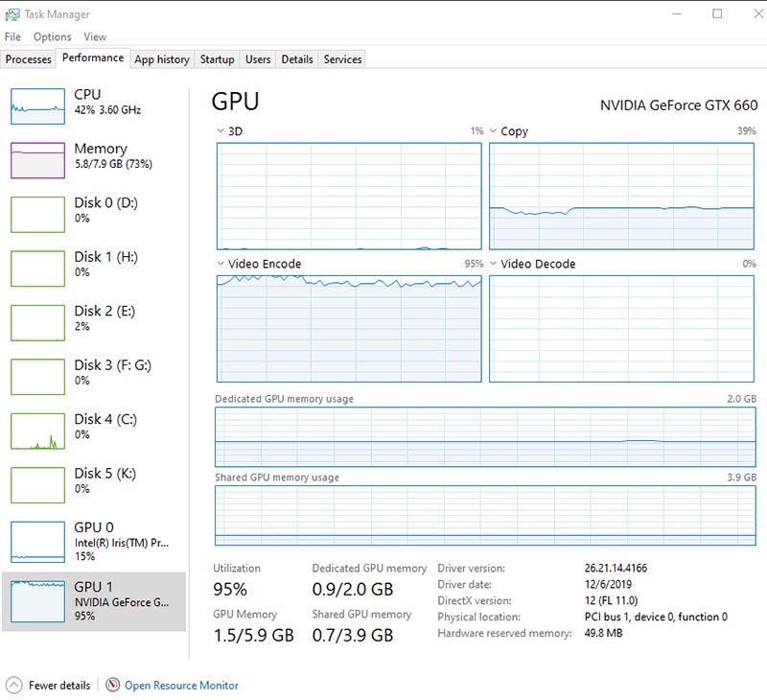The height and width of the screenshot is (700, 767).
Task: Open the 3D engine graph dropdown
Action: click(x=221, y=131)
